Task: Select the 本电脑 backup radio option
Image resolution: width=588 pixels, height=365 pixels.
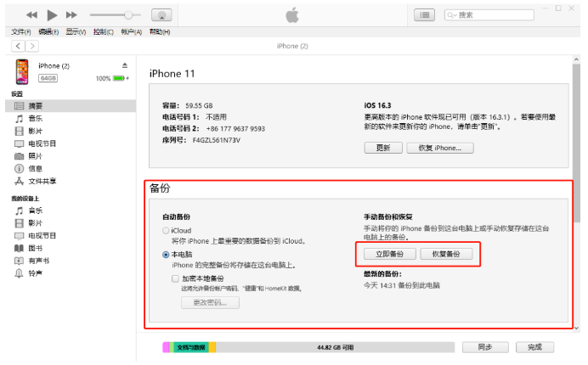Action: (166, 255)
